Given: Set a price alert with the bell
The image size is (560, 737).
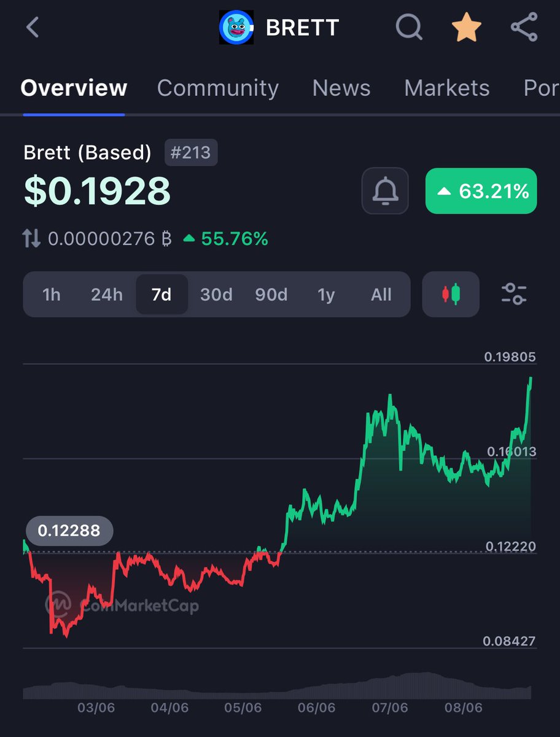Looking at the screenshot, I should point(385,191).
